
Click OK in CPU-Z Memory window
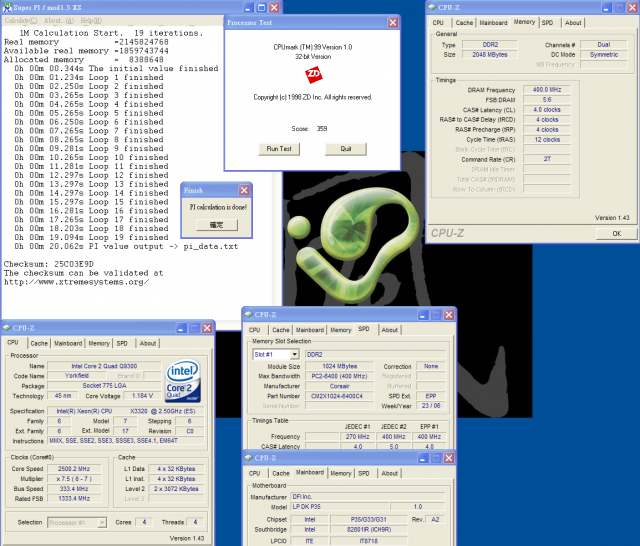616,233
